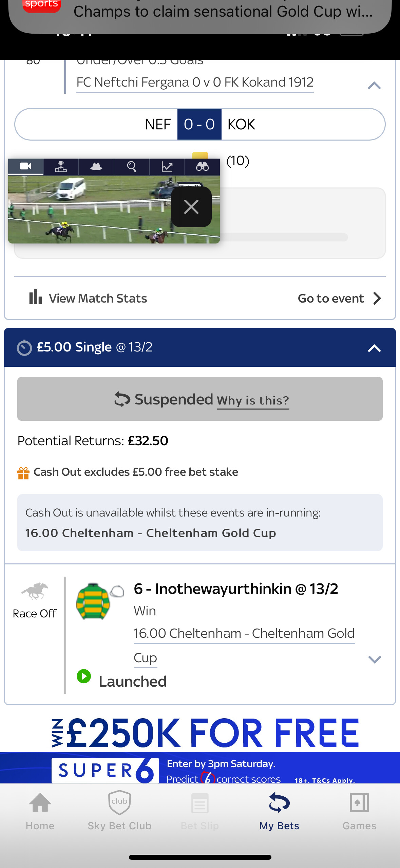Open the magnifier search icon in player
This screenshot has width=400, height=868.
(x=132, y=166)
